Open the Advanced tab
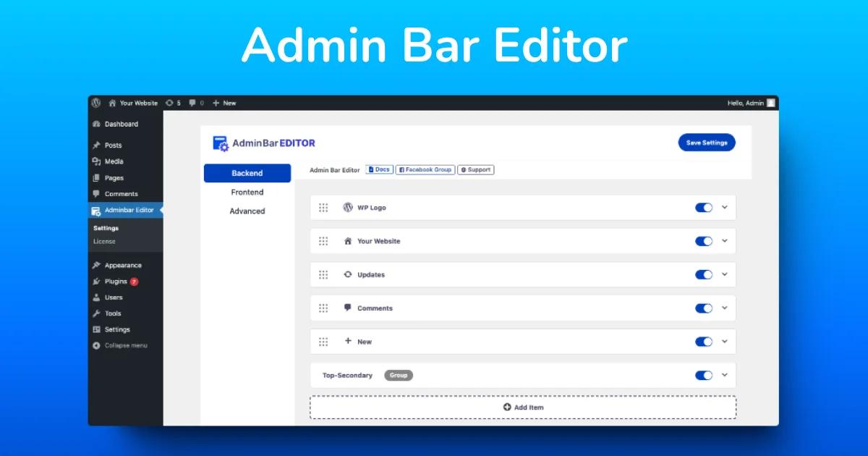Screen dimensions: 868x456 tap(247, 211)
